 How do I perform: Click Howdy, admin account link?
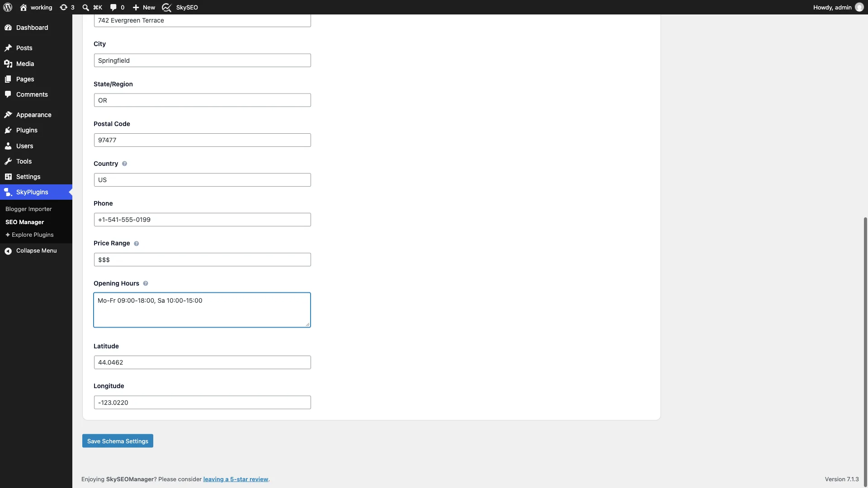832,7
